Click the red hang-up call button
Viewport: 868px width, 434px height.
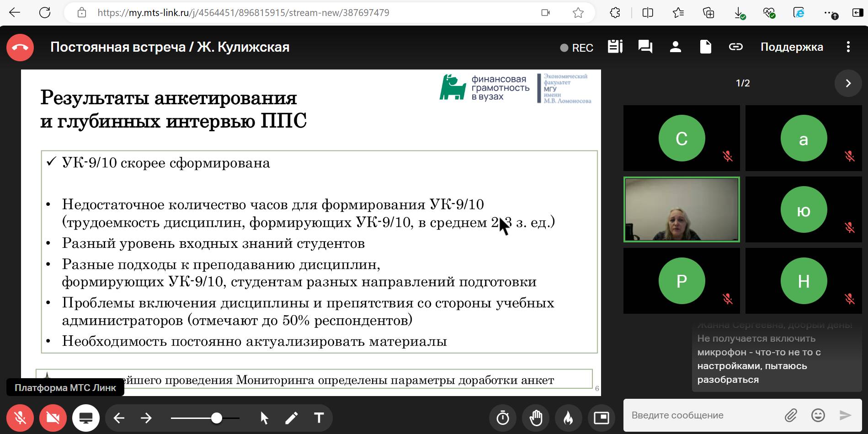coord(20,47)
